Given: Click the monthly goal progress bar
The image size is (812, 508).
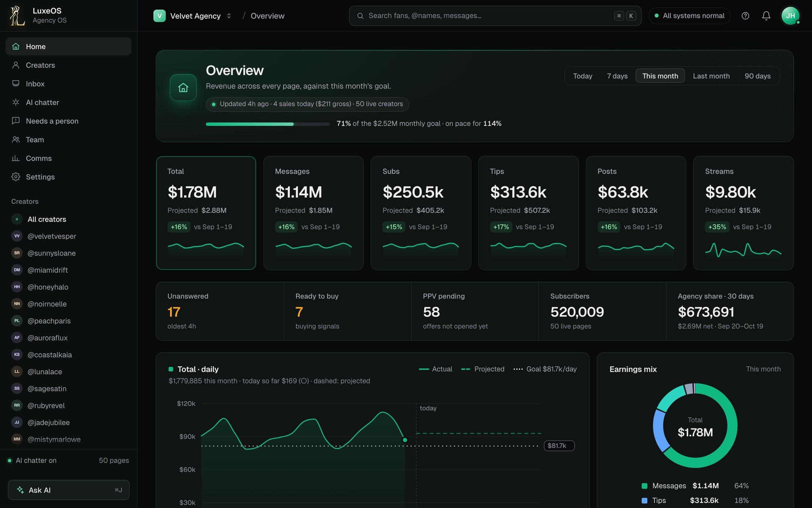Looking at the screenshot, I should click(268, 124).
